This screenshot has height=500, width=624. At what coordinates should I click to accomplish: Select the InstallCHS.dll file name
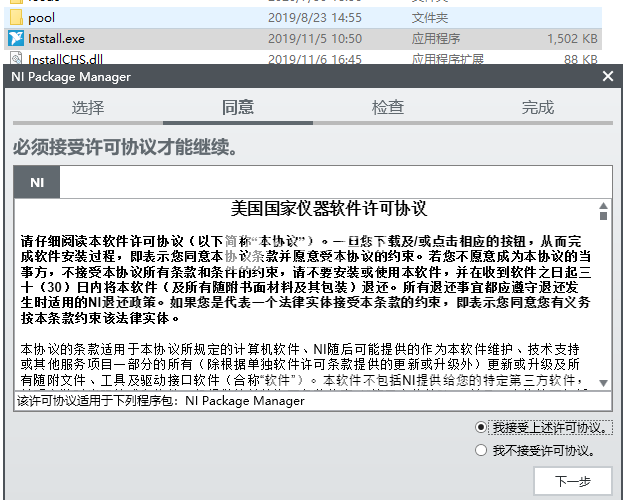point(65,59)
